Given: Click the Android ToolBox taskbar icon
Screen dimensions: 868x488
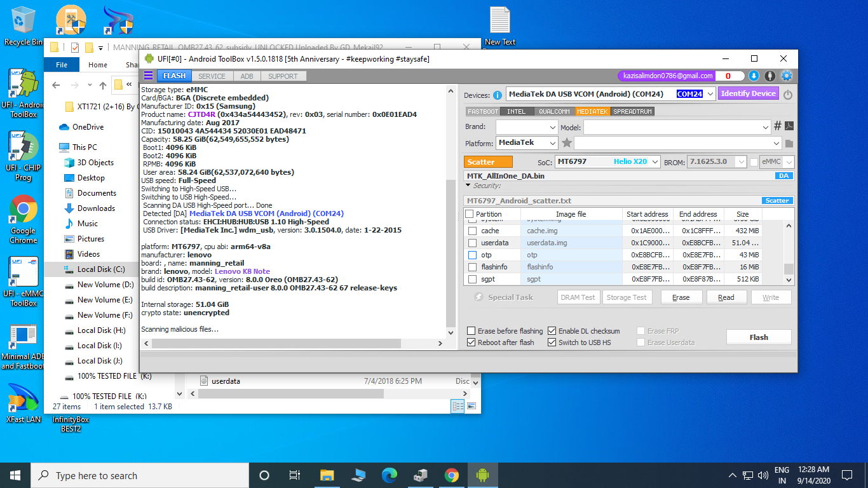Looking at the screenshot, I should click(x=482, y=475).
